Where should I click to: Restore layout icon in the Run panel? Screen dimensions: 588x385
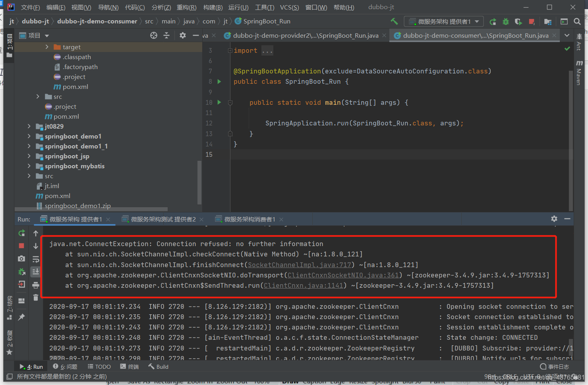click(21, 301)
